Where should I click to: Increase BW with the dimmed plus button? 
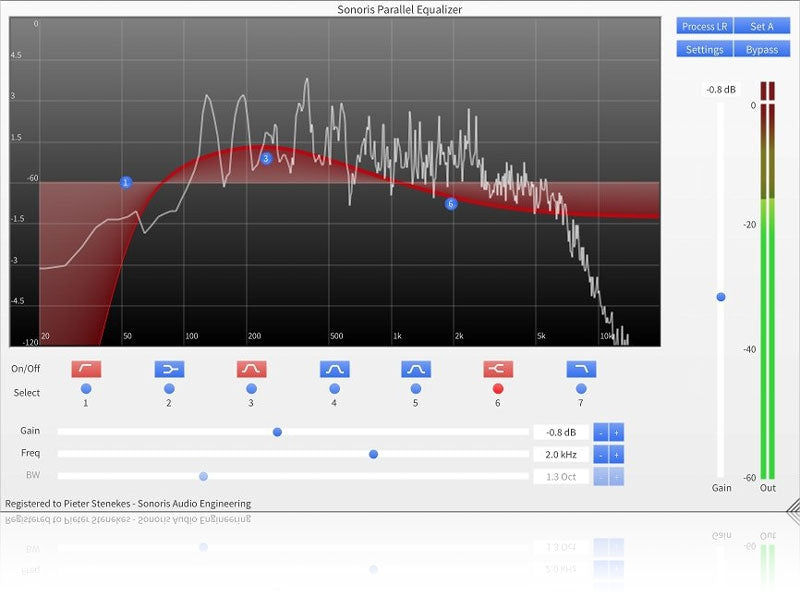(616, 476)
